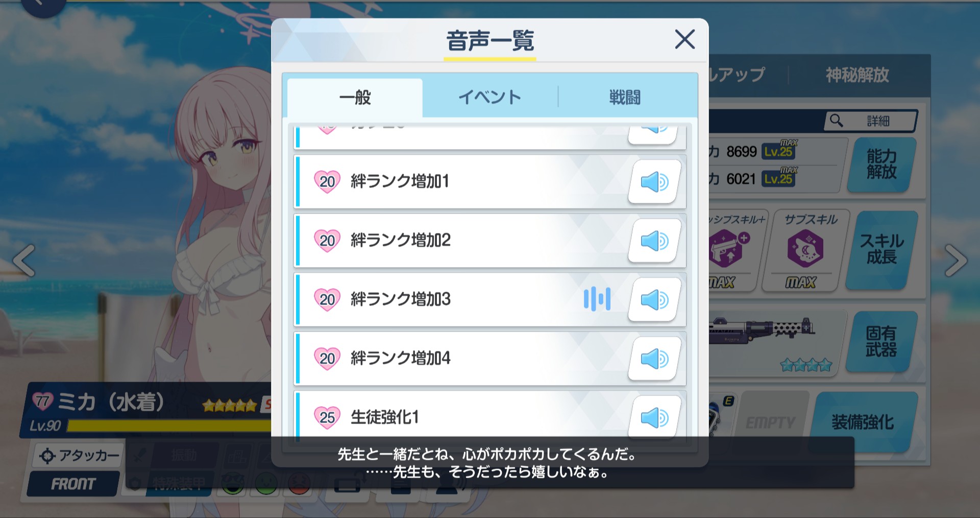Play the 絆ランク増加1 voice clip
Viewport: 980px width, 518px height.
point(654,182)
